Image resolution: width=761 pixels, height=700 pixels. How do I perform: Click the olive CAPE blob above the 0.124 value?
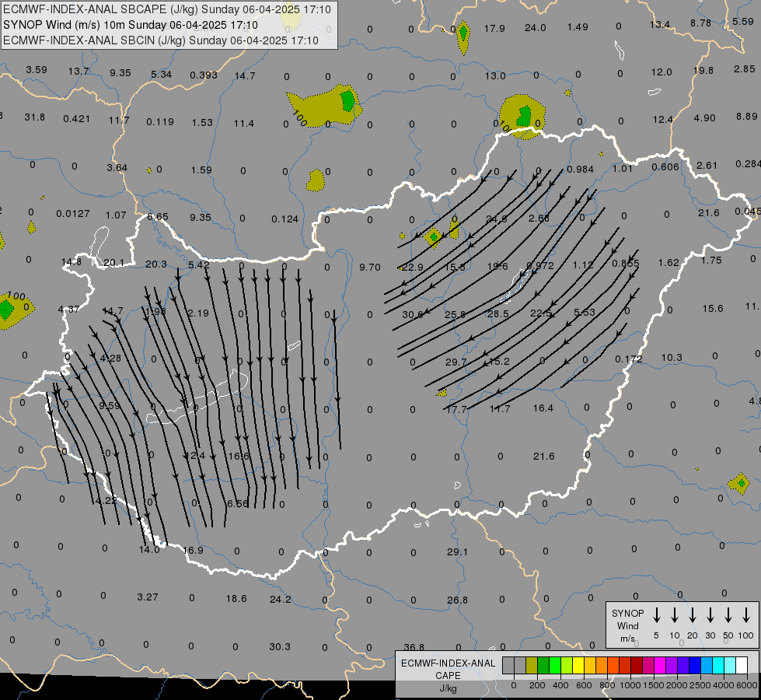pyautogui.click(x=316, y=180)
